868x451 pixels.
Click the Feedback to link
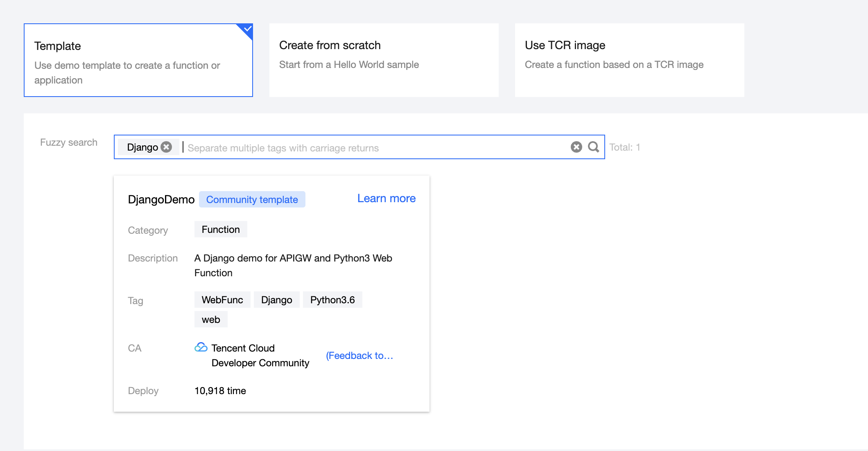click(x=359, y=356)
